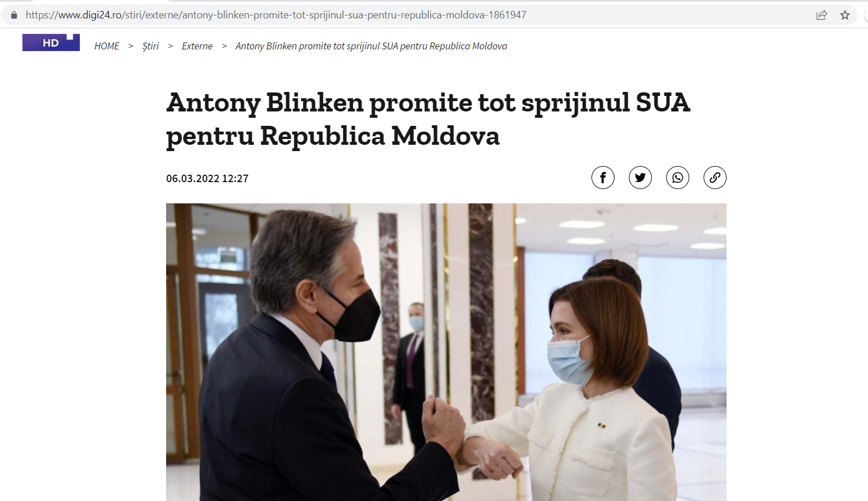Share article via WhatsApp icon
The height and width of the screenshot is (501, 868).
tap(678, 178)
